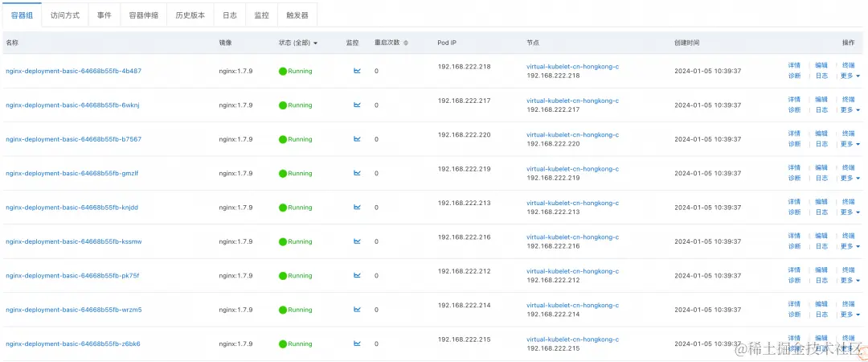Open node link for IP 192.168.222.220

[572, 134]
